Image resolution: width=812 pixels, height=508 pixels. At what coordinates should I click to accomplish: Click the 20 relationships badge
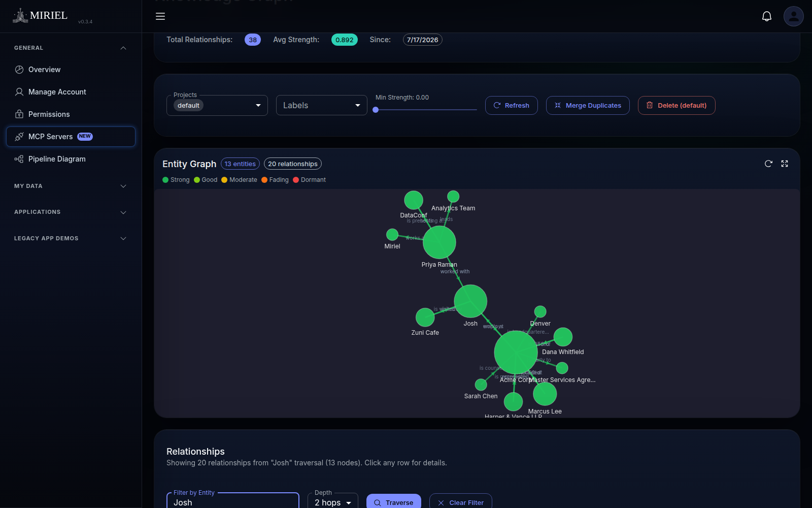(293, 164)
